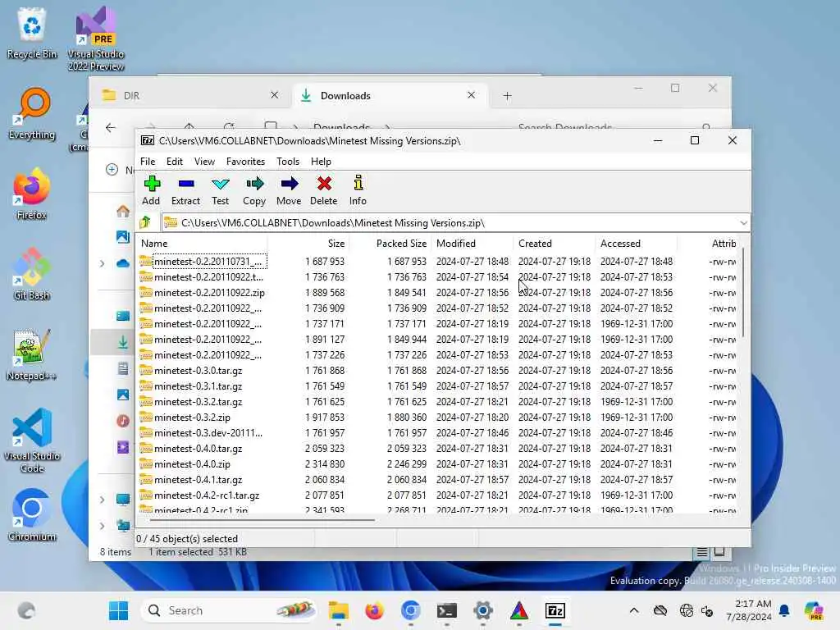
Task: Select minetest-0.4.2-rc1.tar.gz entry
Action: (438, 495)
